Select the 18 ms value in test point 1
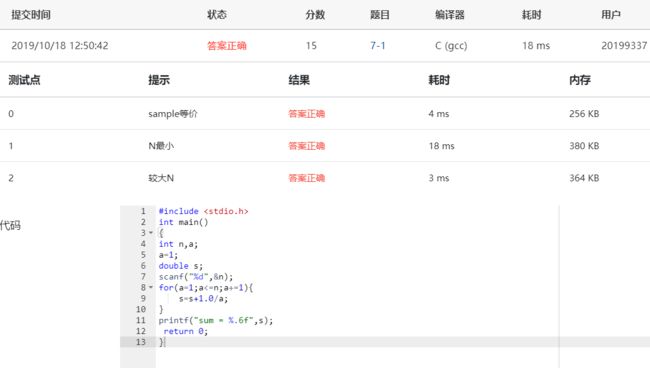The image size is (650, 368). 441,146
